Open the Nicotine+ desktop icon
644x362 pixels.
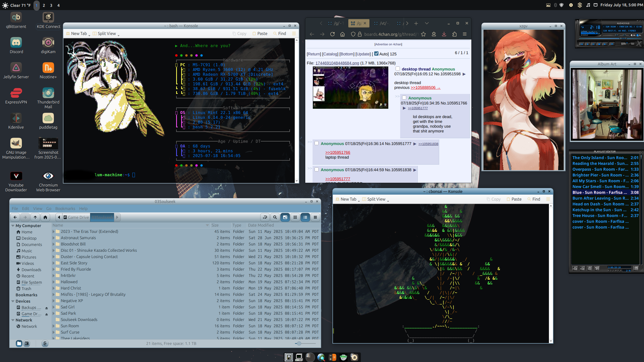click(48, 71)
